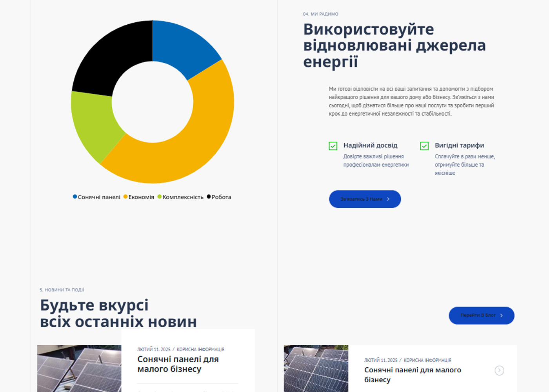Screen dimensions: 549x392
Task: Click the black Робота legend dot
Action: point(209,197)
